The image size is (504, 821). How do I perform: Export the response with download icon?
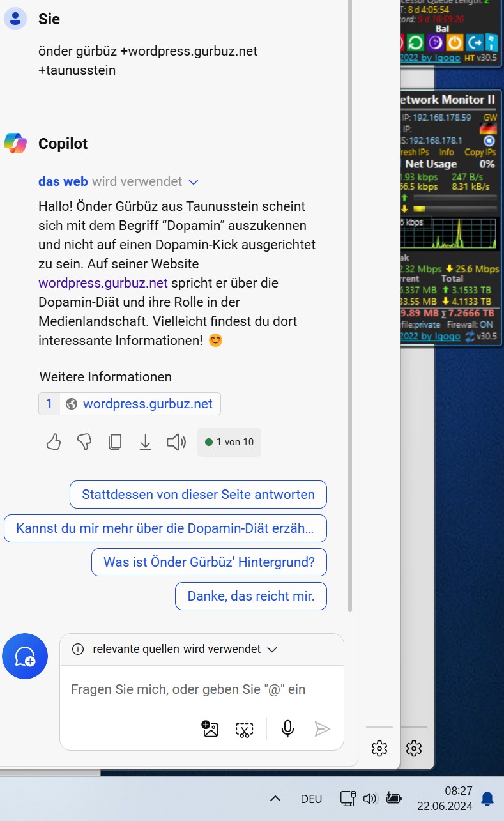pos(146,442)
